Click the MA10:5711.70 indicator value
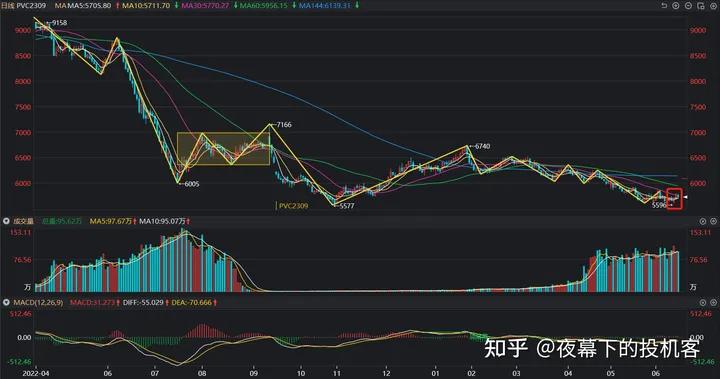The height and width of the screenshot is (379, 720). pos(146,6)
